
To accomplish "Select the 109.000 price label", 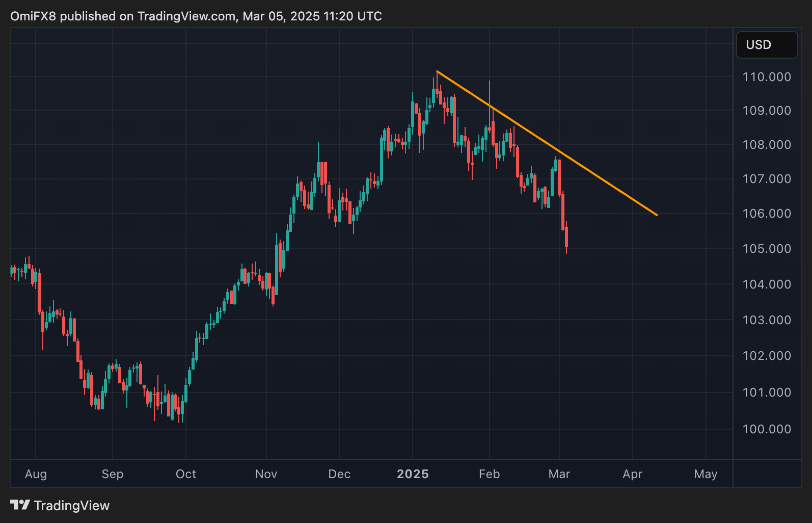I will pos(767,111).
